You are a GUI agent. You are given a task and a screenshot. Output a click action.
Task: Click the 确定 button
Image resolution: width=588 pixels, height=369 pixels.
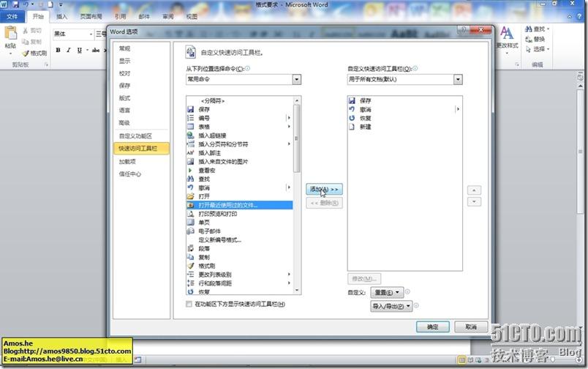click(x=432, y=327)
